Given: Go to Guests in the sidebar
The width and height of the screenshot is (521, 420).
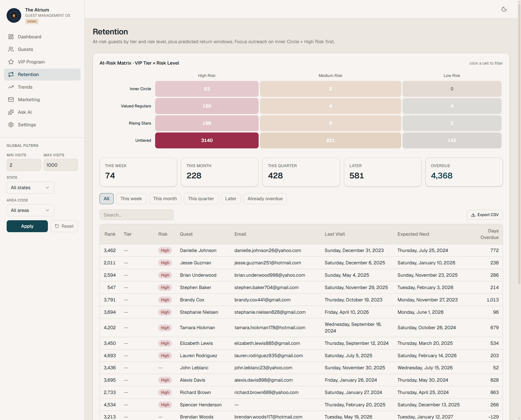Looking at the screenshot, I should coord(42,49).
